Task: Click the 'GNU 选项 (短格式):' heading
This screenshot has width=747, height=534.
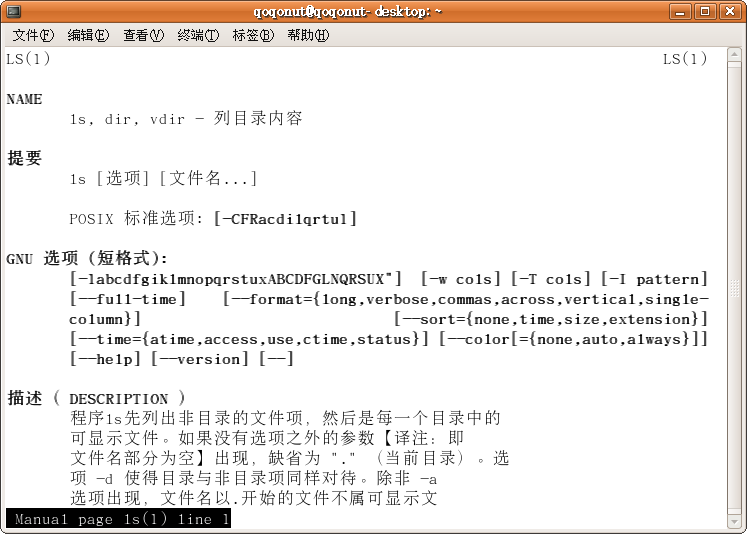Action: click(x=87, y=259)
